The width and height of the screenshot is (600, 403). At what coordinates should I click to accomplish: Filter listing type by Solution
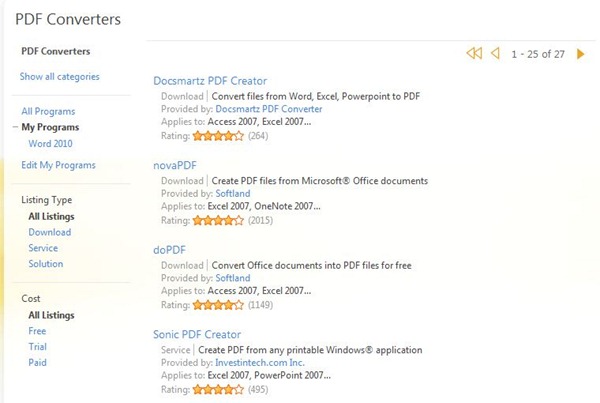[x=45, y=264]
